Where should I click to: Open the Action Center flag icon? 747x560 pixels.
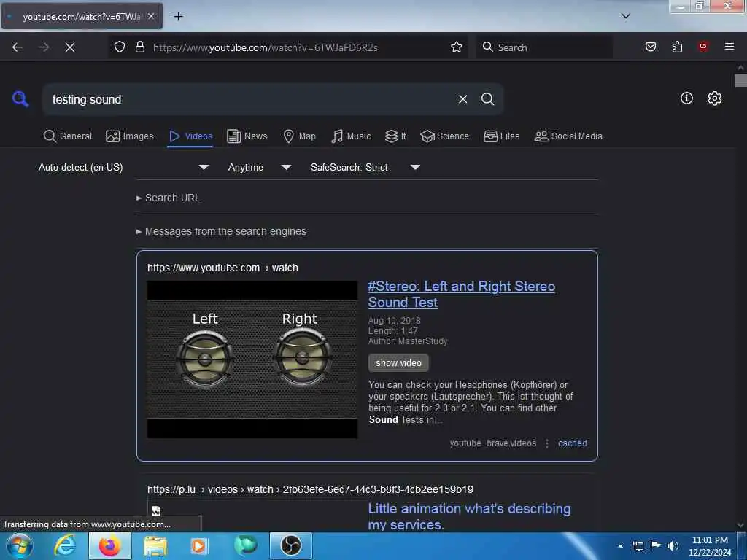click(x=656, y=546)
